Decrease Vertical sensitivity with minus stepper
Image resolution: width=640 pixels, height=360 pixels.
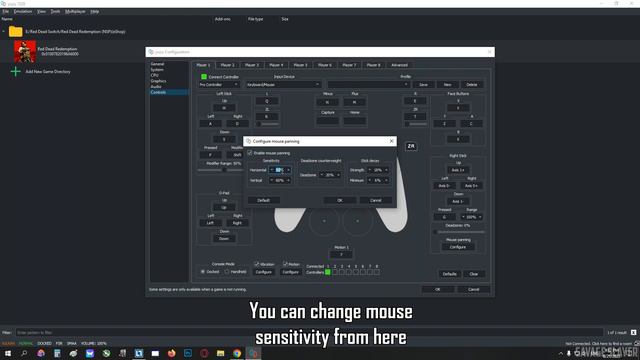[272, 180]
